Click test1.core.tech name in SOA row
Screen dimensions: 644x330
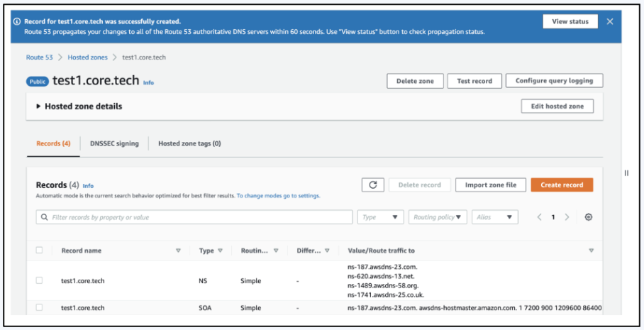tap(82, 308)
